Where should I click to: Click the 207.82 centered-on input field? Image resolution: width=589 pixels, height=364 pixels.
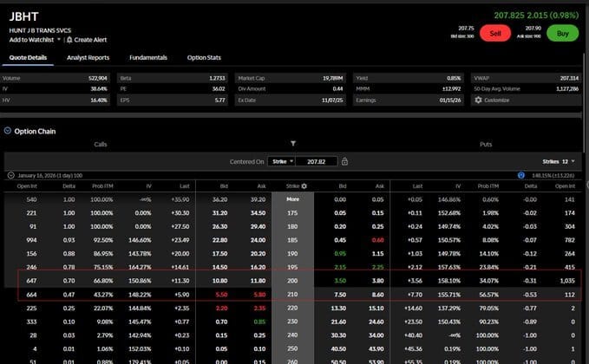point(317,161)
